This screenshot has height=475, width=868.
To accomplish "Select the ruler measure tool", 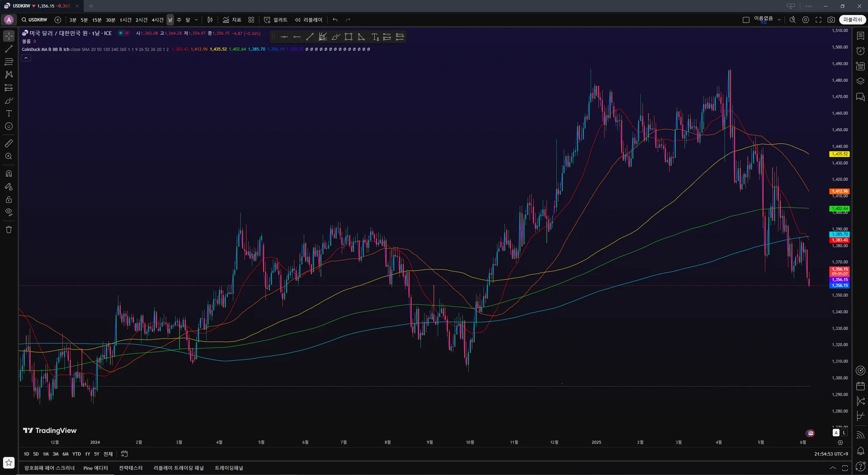I will (x=9, y=143).
